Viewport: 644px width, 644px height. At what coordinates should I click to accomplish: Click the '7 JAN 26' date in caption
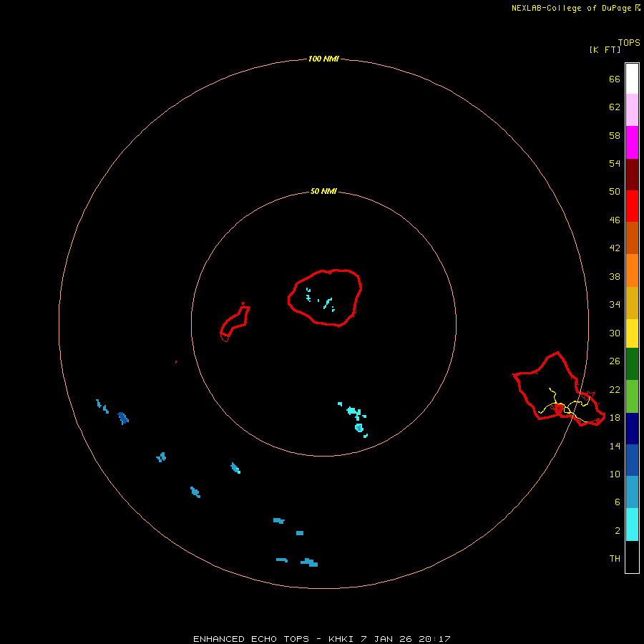(386, 639)
